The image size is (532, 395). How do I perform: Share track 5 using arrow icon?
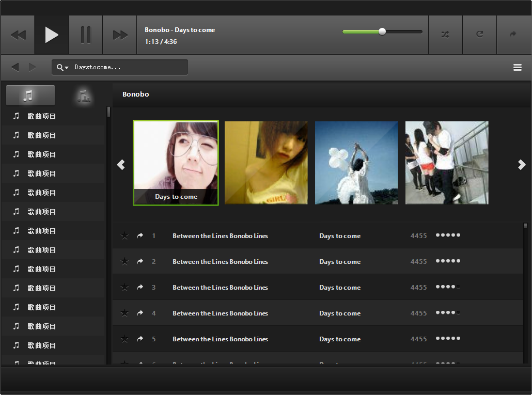coord(140,339)
